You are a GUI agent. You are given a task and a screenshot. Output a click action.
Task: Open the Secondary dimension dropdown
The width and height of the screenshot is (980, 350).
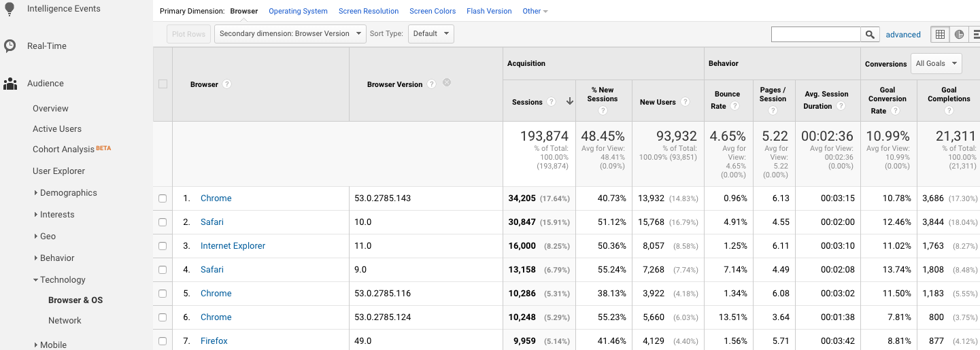coord(290,34)
